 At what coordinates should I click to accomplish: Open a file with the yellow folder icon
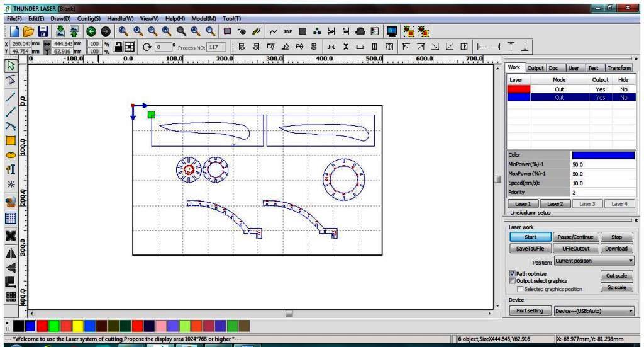point(28,31)
